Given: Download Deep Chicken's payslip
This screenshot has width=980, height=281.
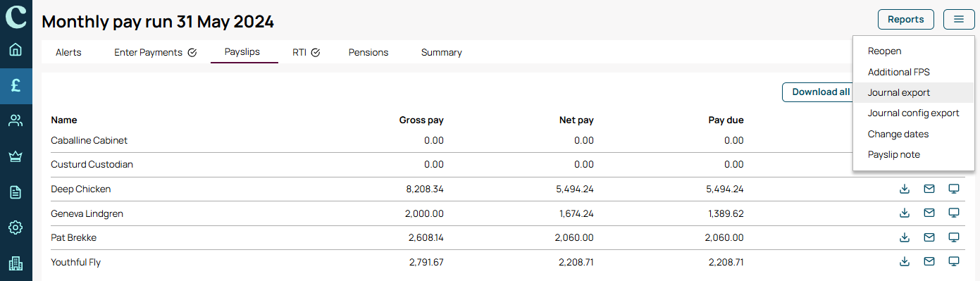Looking at the screenshot, I should tap(905, 189).
